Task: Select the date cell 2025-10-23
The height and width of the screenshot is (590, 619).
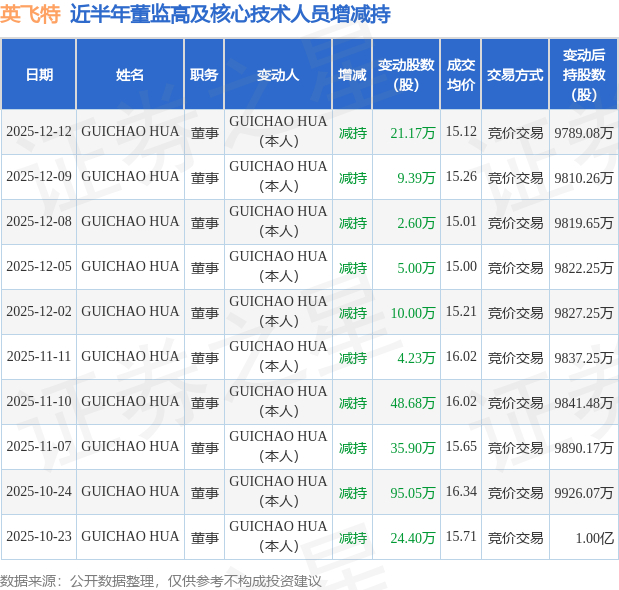Action: click(39, 537)
